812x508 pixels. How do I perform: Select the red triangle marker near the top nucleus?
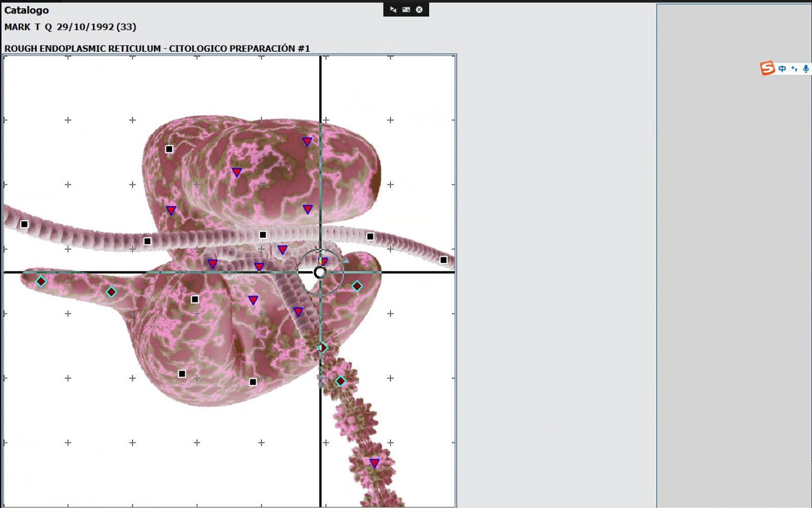pos(307,142)
